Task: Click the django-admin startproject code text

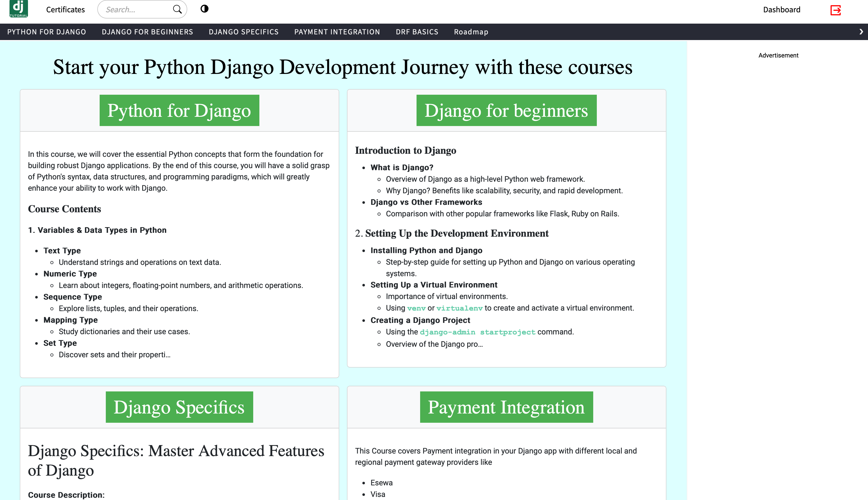Action: 477,332
